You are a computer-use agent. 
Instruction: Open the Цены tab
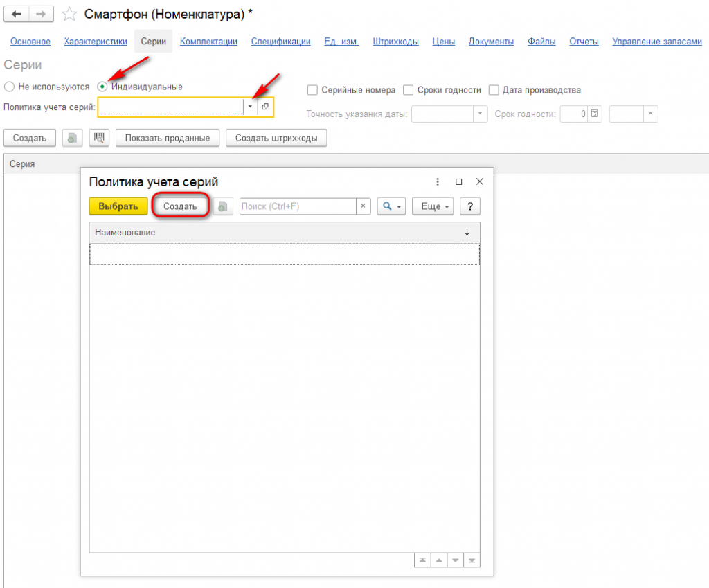click(444, 42)
